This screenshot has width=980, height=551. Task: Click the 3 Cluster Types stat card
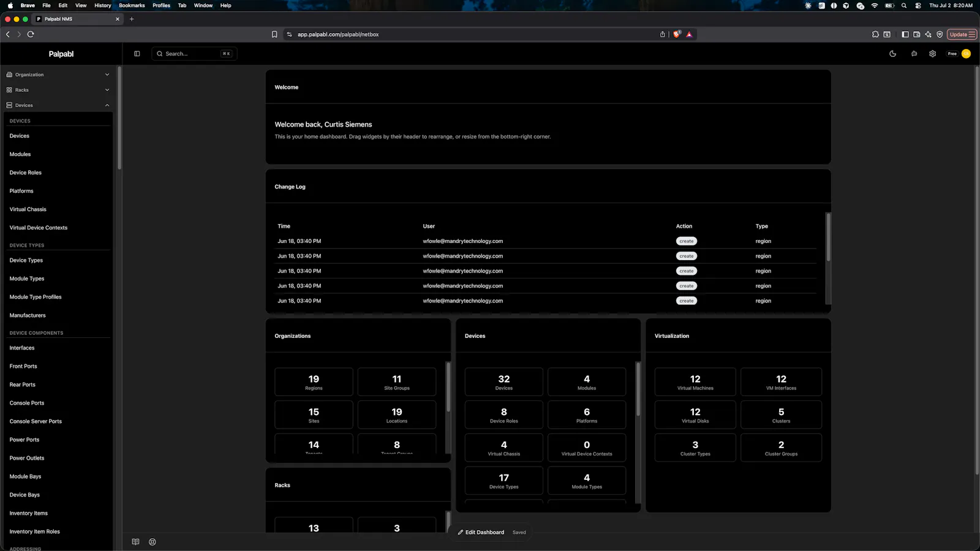coord(695,448)
